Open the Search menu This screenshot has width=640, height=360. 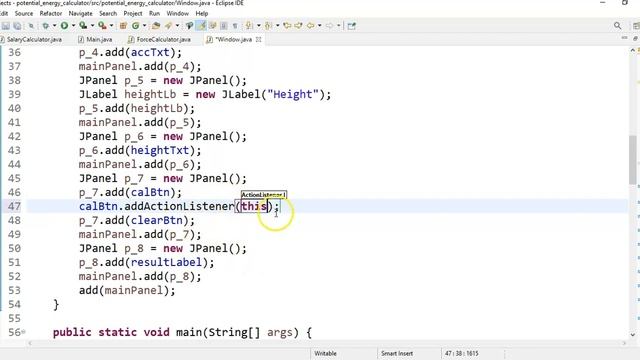pyautogui.click(x=108, y=13)
